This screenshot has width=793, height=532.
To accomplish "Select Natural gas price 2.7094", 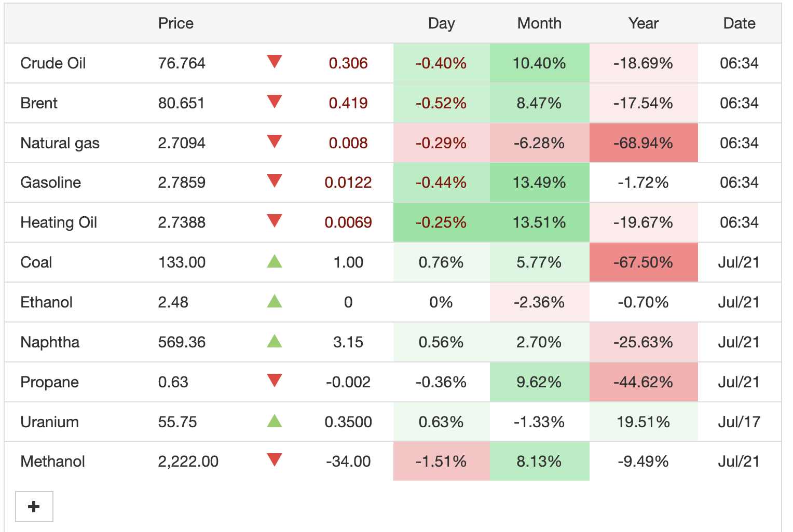I will 182,143.
